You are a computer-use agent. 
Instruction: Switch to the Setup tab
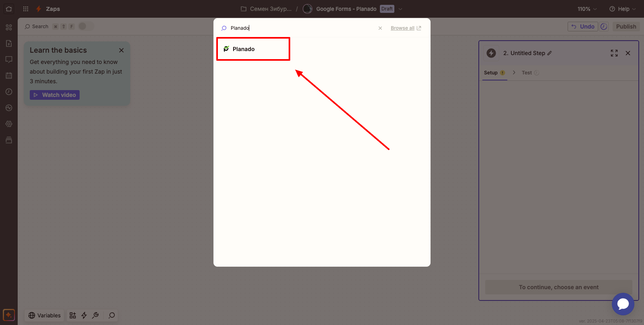pos(494,73)
